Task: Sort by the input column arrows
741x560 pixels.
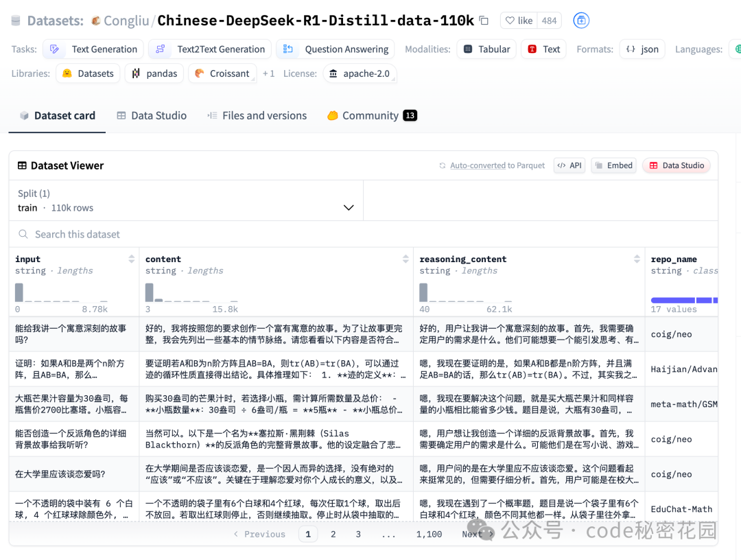Action: click(131, 259)
